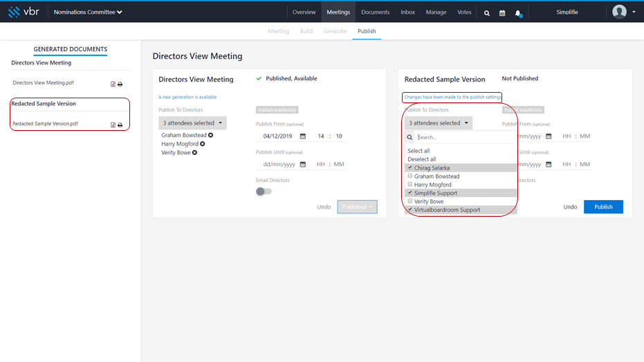
Task: Check Graham Bowstead in the dropdown list
Action: pos(410,176)
